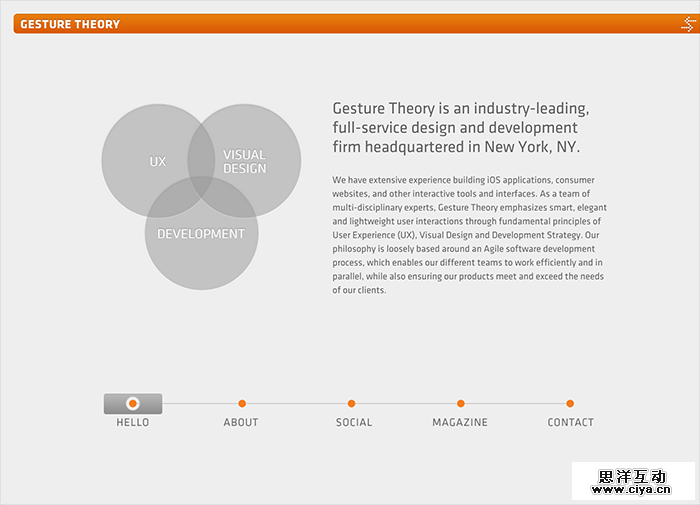
Task: Navigate to the MAGAZINE label
Action: point(460,423)
